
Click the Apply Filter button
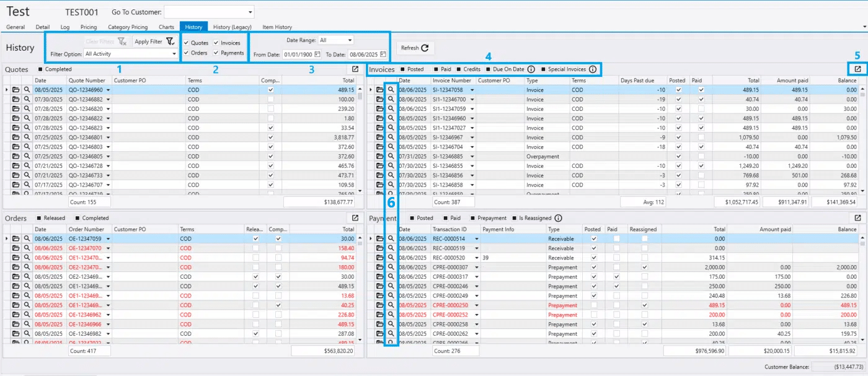click(x=154, y=42)
